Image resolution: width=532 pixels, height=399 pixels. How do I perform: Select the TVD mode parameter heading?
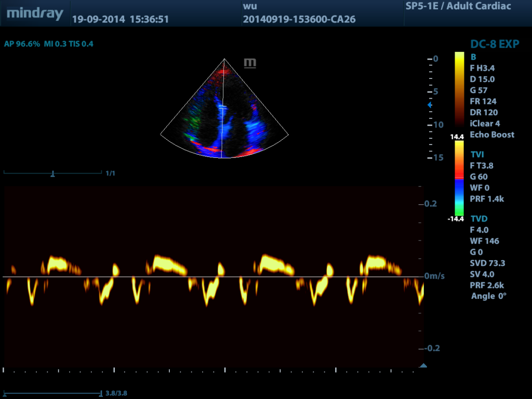point(478,219)
